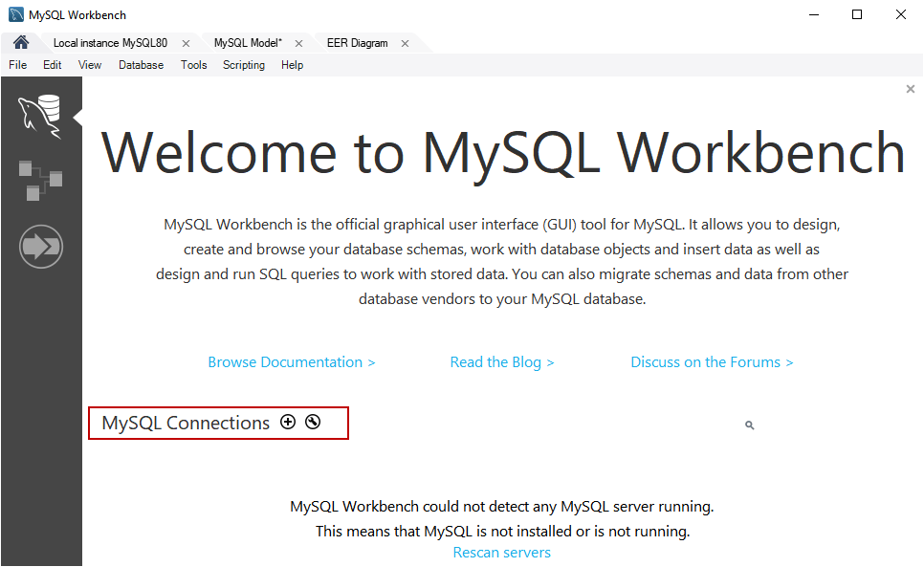The image size is (924, 567).
Task: Select the dolphin SQL development sidebar icon
Action: [x=41, y=112]
